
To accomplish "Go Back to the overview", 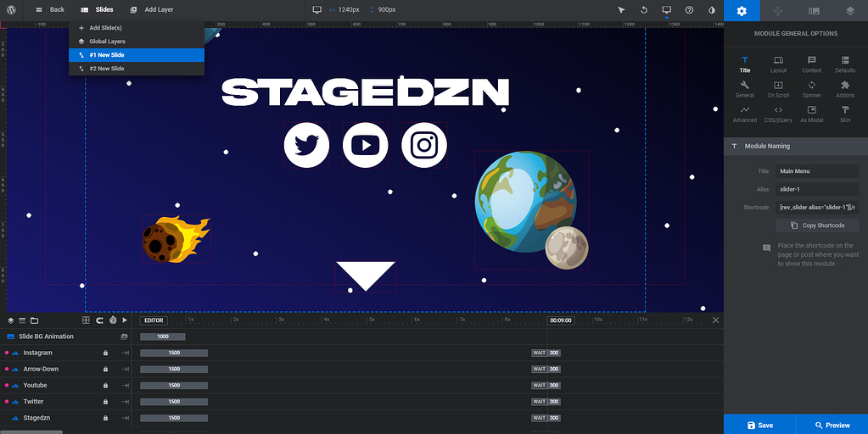I will 50,10.
